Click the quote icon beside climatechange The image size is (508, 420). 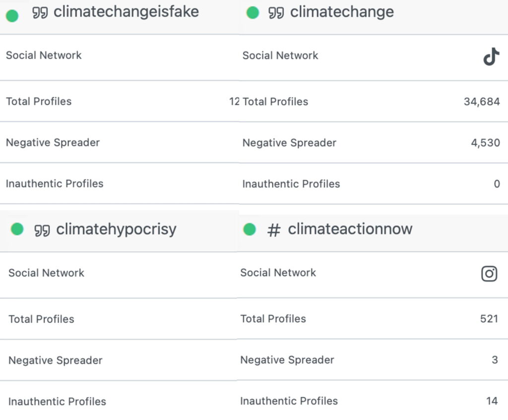click(276, 13)
